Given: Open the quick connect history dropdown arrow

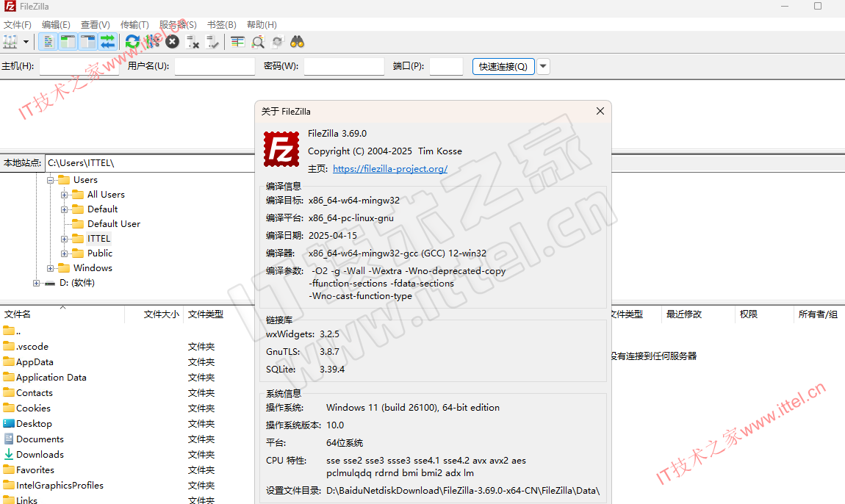Looking at the screenshot, I should point(543,66).
